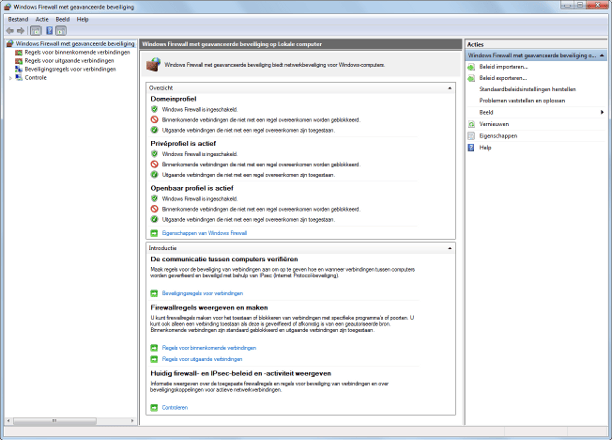Screen dimensions: 612x440
Task: Click the firewall globe icon in the center header
Action: tap(153, 65)
